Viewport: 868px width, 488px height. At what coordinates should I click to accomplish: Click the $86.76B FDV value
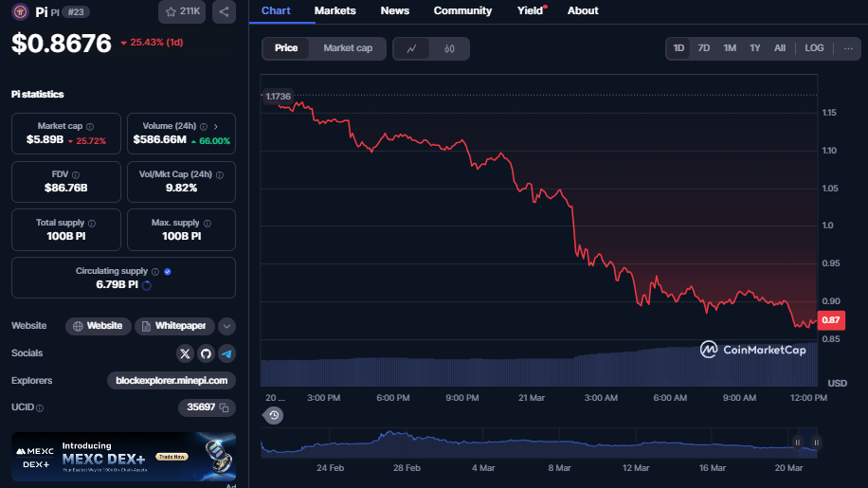[66, 189]
